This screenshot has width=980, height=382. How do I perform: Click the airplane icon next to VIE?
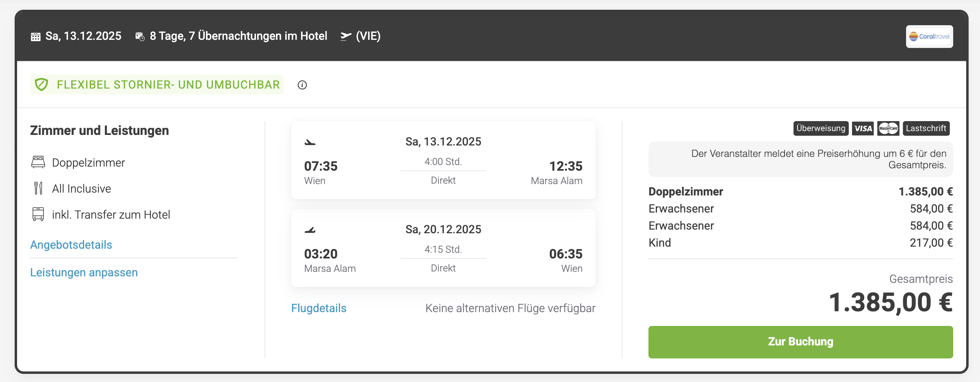pyautogui.click(x=346, y=37)
